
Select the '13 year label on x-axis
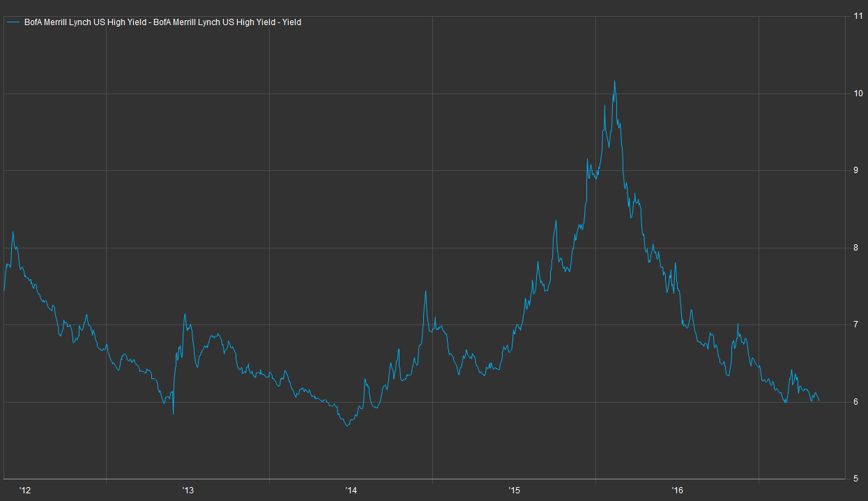tap(188, 491)
